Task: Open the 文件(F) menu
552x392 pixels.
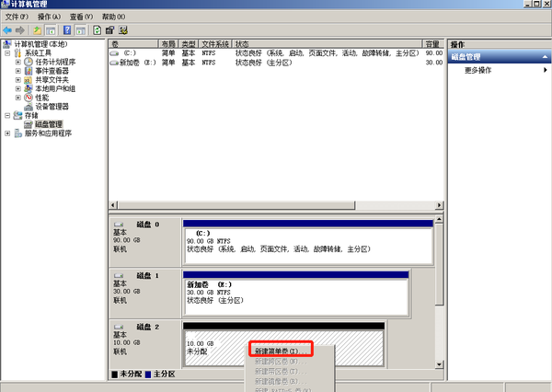Action: [17, 17]
